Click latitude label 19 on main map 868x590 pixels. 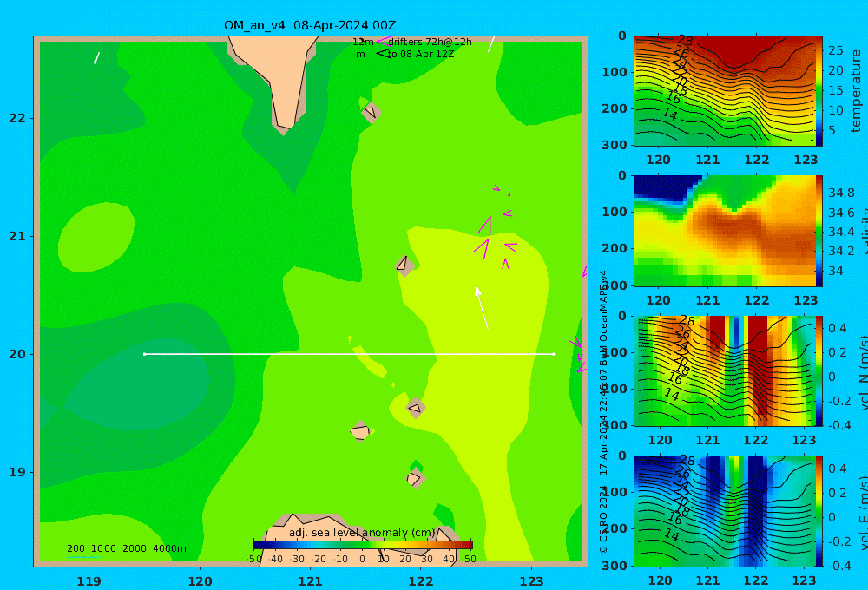(x=17, y=472)
